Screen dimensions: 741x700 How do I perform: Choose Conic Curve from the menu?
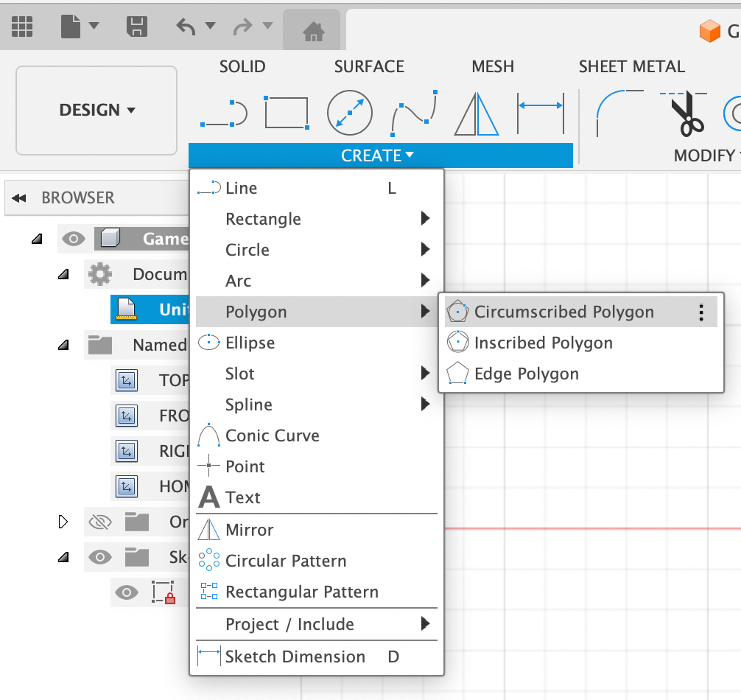(x=317, y=435)
